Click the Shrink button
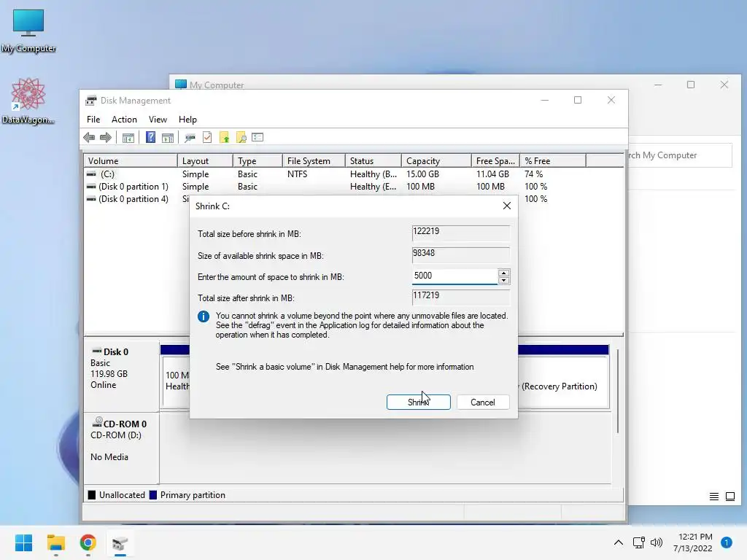 pyautogui.click(x=418, y=402)
